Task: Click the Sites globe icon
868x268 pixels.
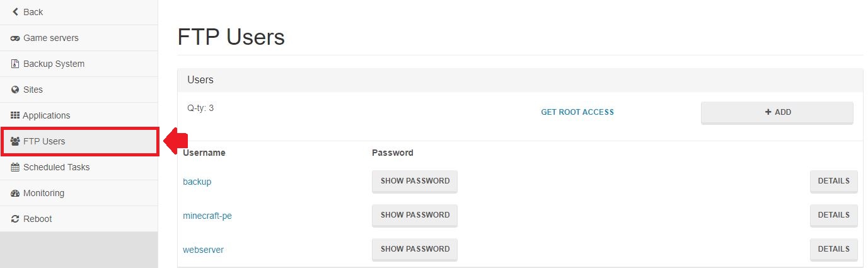Action: click(15, 90)
